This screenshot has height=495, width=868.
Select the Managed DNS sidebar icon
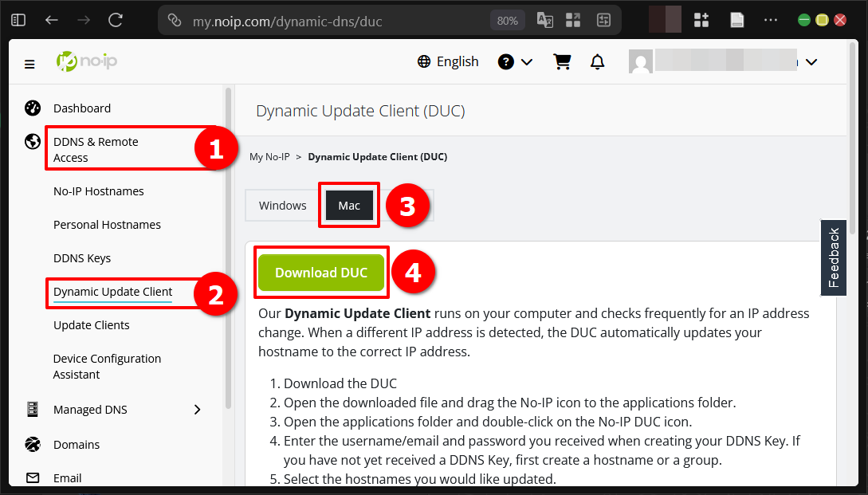coord(32,409)
